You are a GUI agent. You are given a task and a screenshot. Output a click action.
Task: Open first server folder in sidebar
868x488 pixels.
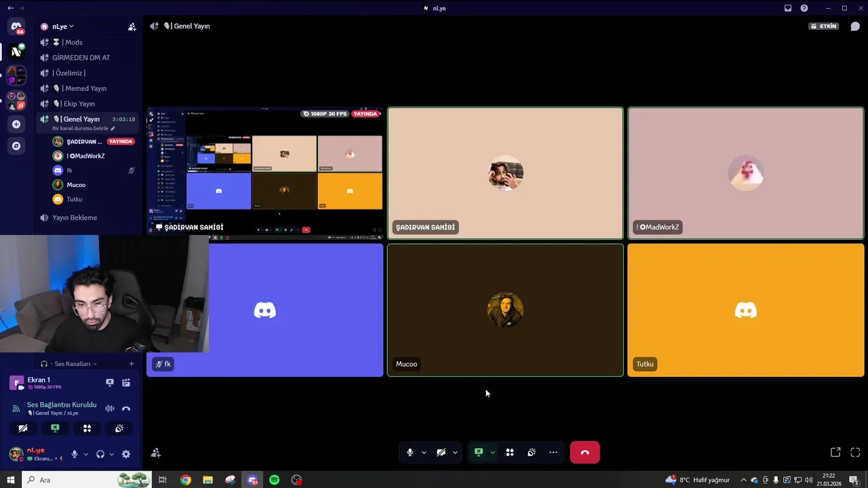[16, 75]
